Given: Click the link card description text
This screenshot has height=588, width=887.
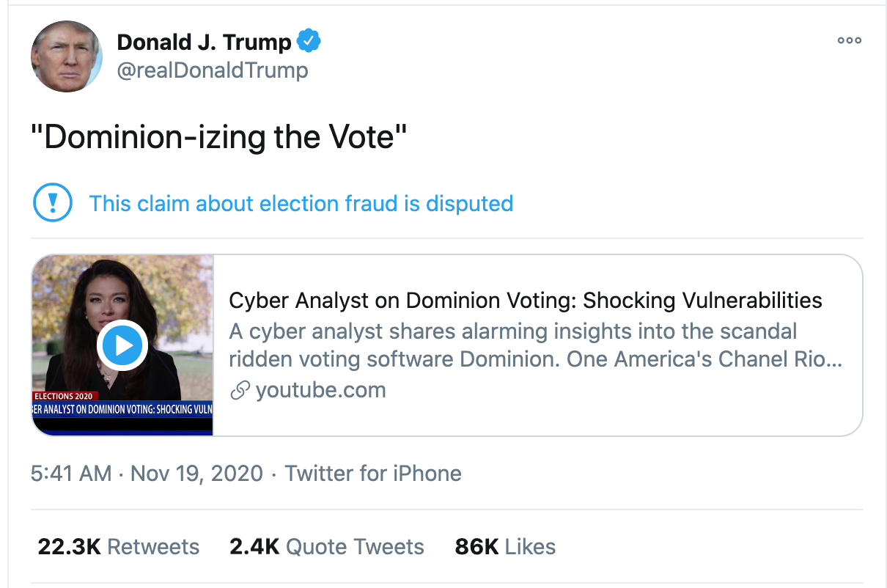Looking at the screenshot, I should 535,345.
